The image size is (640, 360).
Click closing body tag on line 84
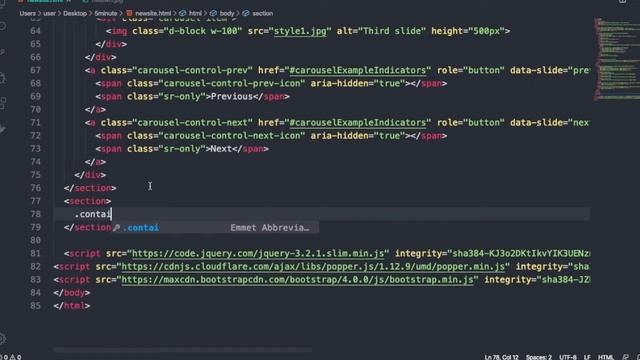[72, 293]
